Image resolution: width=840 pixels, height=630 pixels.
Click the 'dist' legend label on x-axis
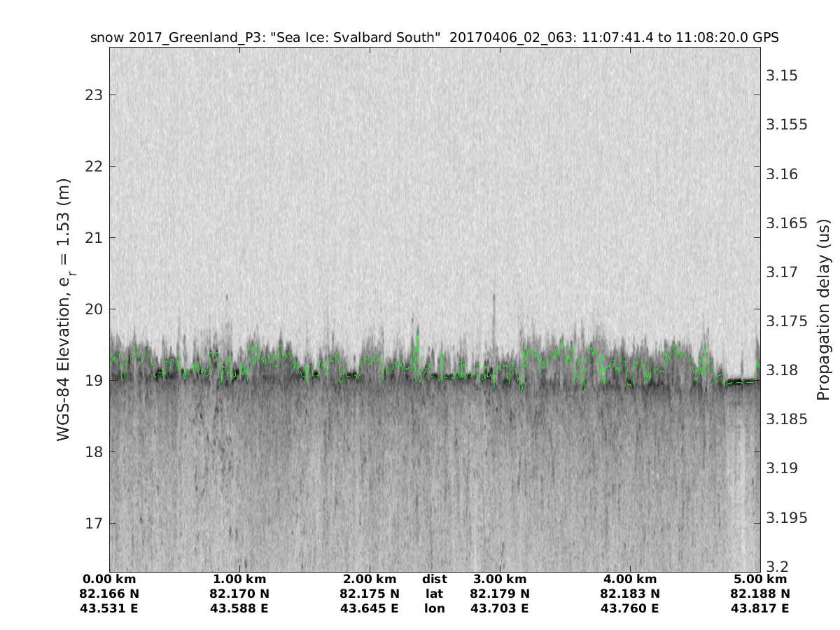pyautogui.click(x=434, y=579)
